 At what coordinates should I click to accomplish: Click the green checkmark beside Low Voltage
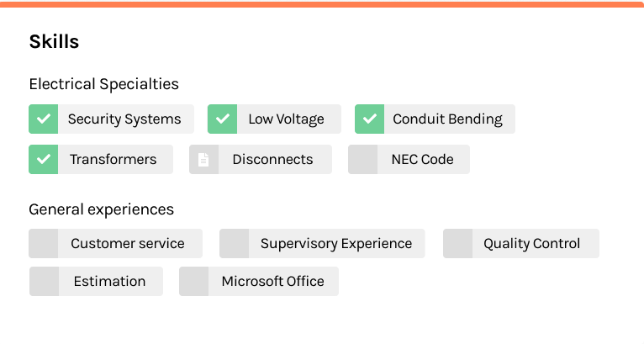[222, 119]
